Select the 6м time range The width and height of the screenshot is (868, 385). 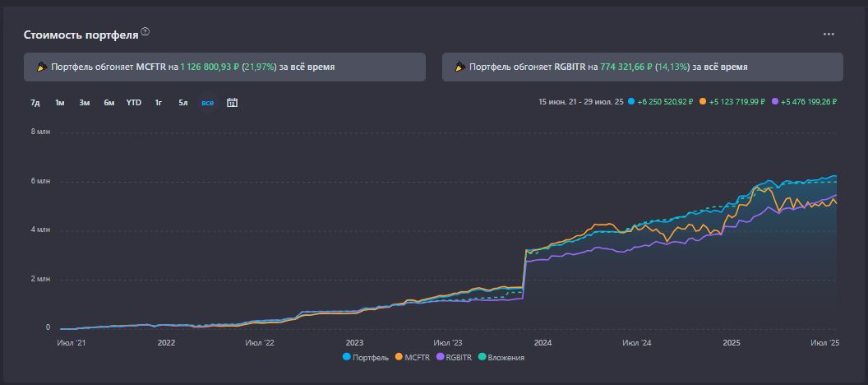click(x=109, y=103)
